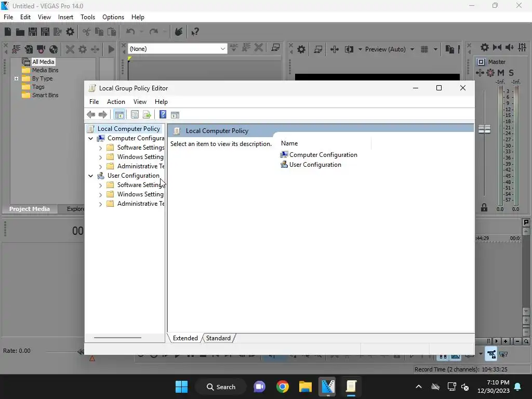The height and width of the screenshot is (399, 532).
Task: Switch to Standard tab in Policy Editor
Action: pyautogui.click(x=218, y=338)
